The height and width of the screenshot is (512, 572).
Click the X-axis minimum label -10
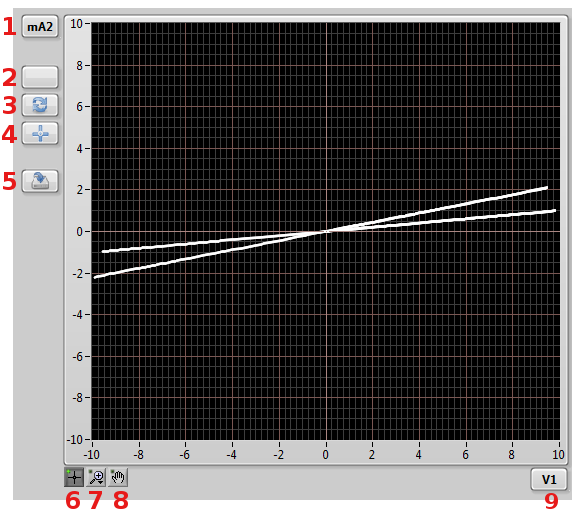92,454
